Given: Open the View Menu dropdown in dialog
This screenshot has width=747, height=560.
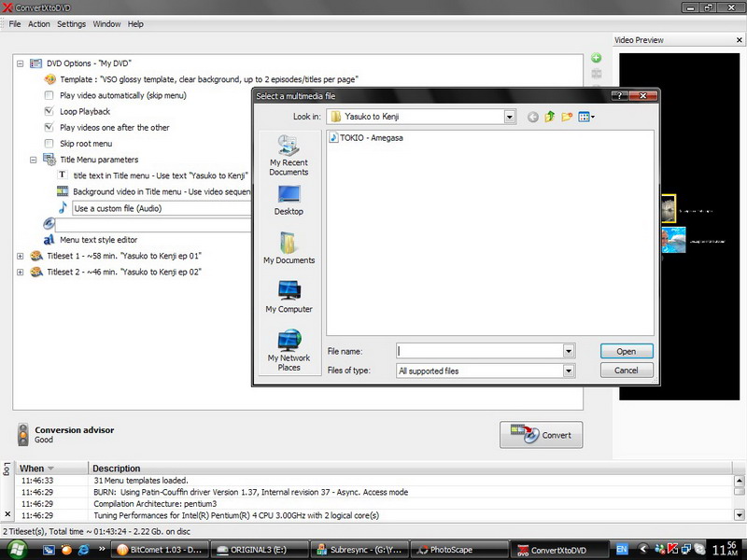Looking at the screenshot, I should (x=586, y=117).
